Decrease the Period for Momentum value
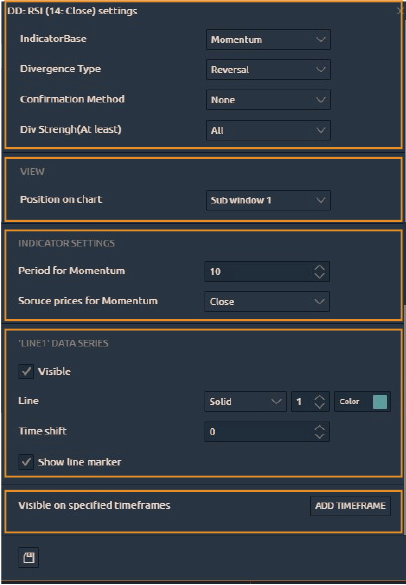Screen dimensions: 406x585 [x=319, y=275]
